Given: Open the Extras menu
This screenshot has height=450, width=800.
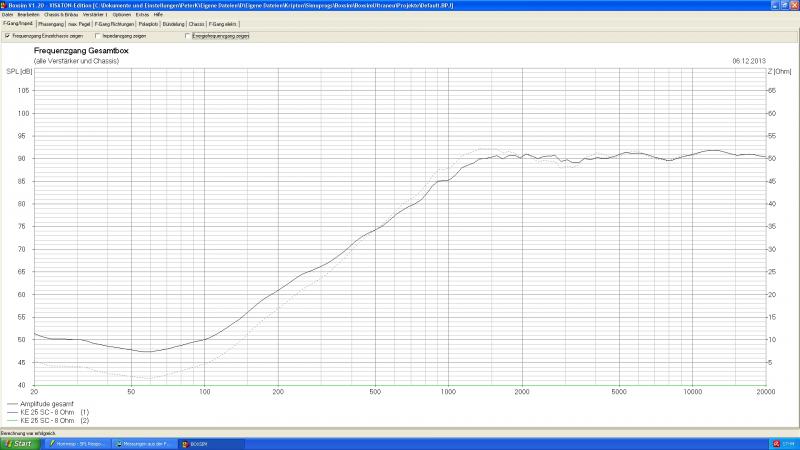Looking at the screenshot, I should point(143,15).
